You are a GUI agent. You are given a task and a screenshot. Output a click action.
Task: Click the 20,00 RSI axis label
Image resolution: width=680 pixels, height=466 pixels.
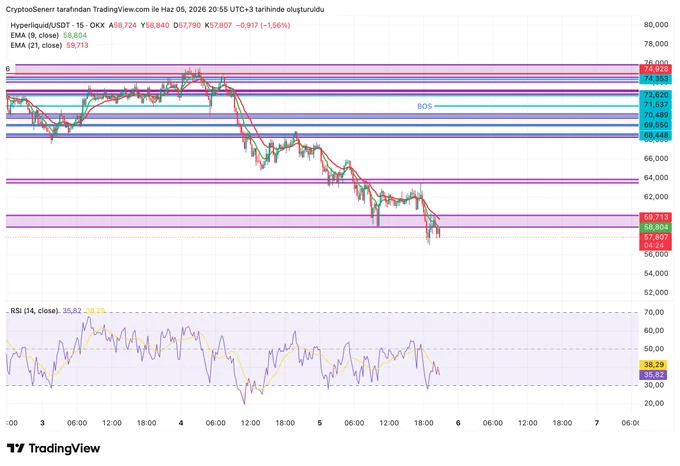click(x=654, y=403)
